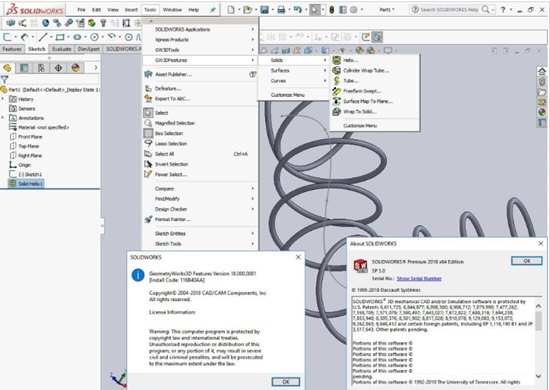Screen dimensions: 550x390
Task: Click the Select tool icon
Action: [x=148, y=113]
